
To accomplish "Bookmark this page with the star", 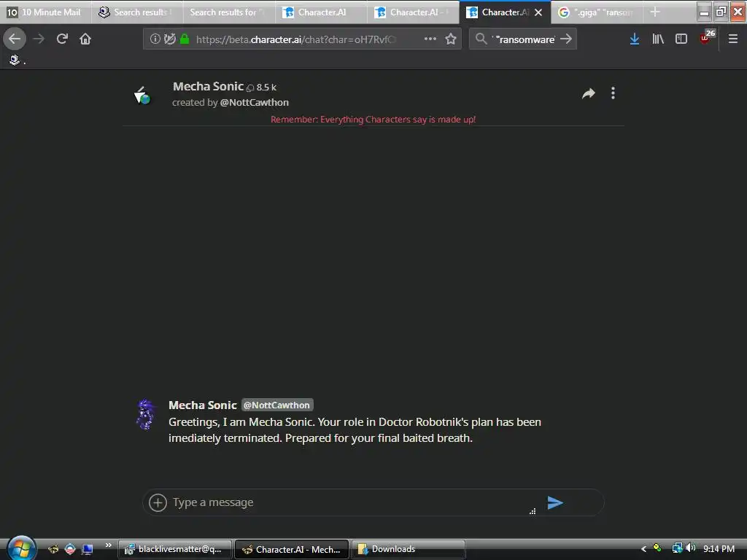I will 451,39.
